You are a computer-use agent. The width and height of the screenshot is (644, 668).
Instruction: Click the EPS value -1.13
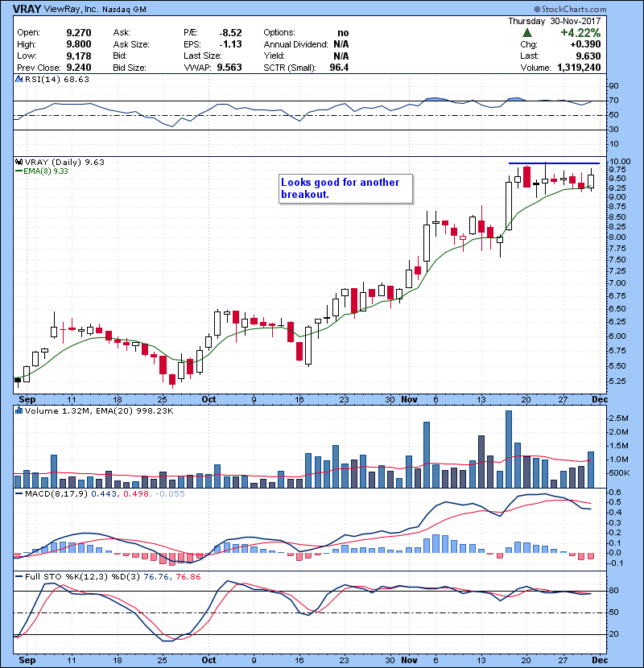pos(230,44)
